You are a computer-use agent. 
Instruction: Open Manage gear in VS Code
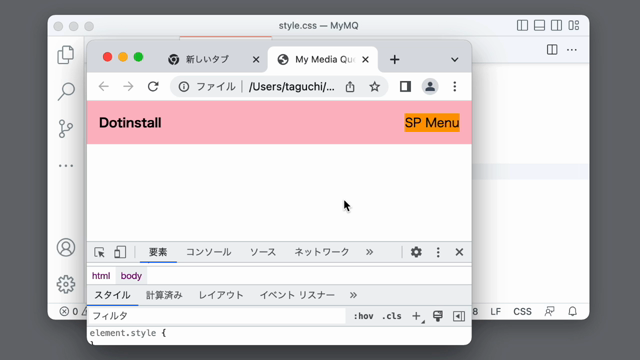pyautogui.click(x=66, y=284)
